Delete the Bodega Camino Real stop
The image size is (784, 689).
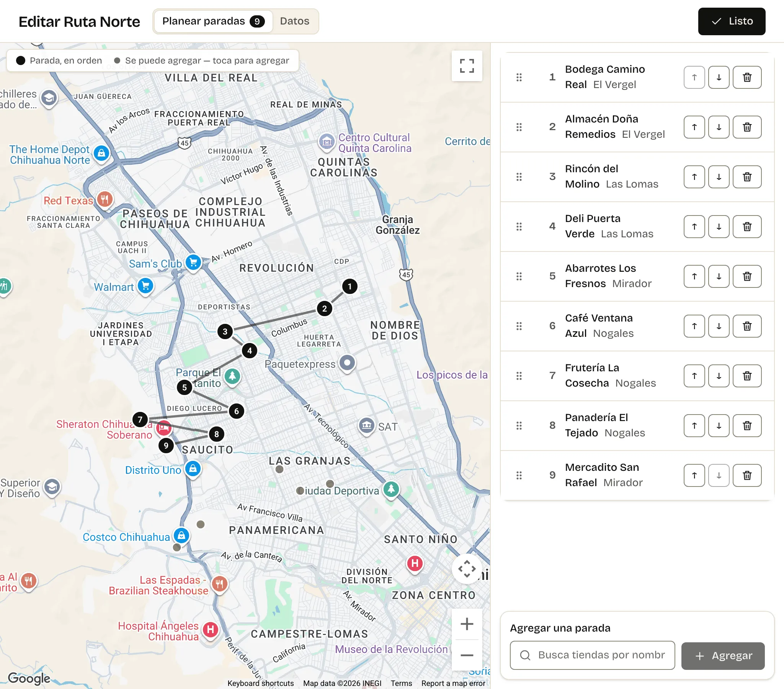coord(747,77)
